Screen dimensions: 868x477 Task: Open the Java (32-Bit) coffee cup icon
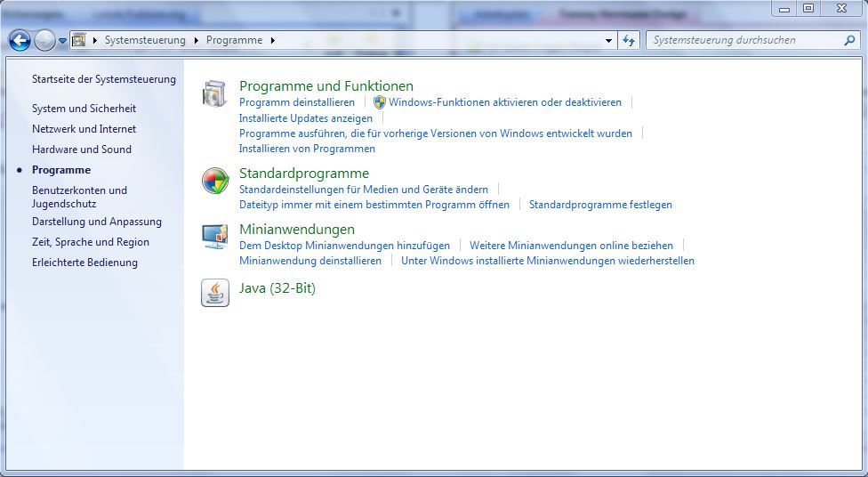point(214,292)
